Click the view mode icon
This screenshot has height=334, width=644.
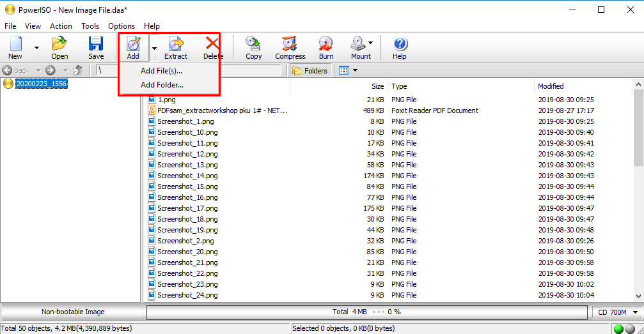tap(344, 71)
